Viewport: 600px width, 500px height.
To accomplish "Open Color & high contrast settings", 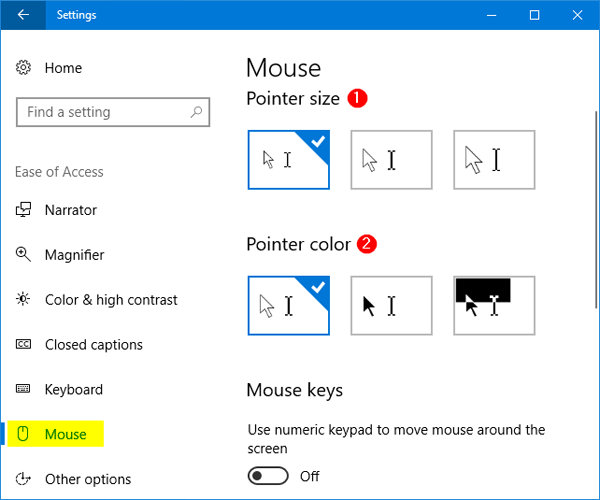I will (x=111, y=300).
